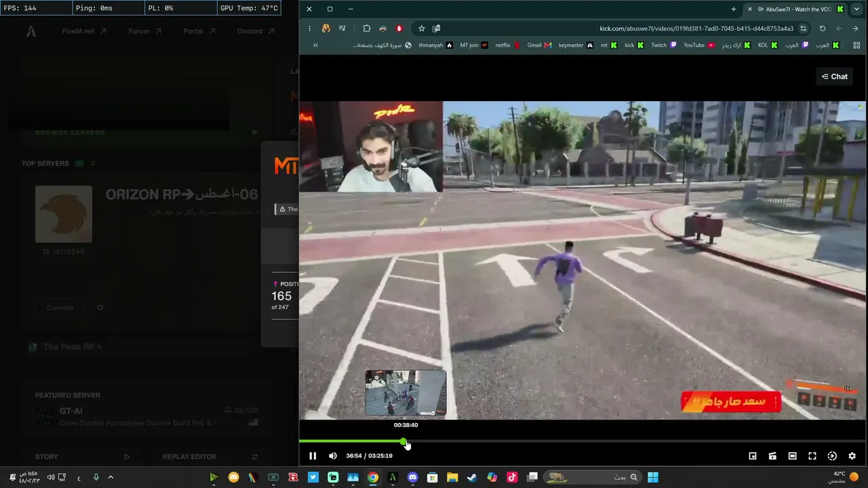
Task: Bookmark this page with the star icon
Action: (422, 28)
